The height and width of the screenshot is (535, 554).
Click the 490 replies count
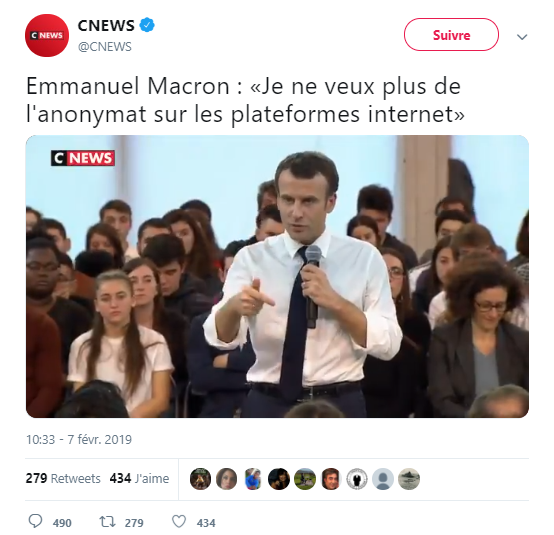click(x=62, y=523)
